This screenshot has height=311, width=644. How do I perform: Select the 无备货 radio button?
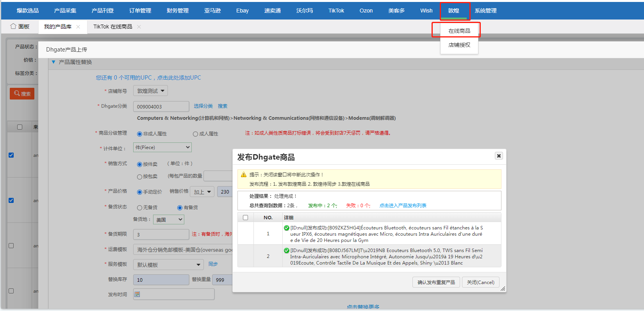(x=139, y=208)
